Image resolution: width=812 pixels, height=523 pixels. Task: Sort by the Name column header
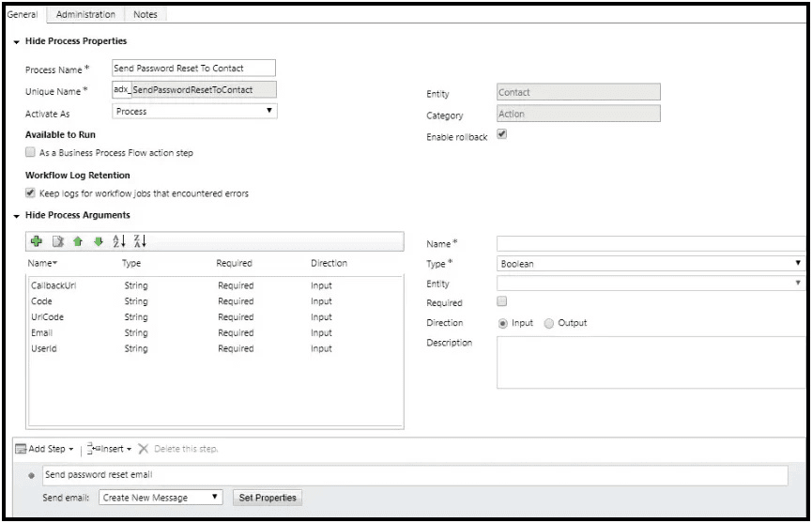[x=42, y=263]
